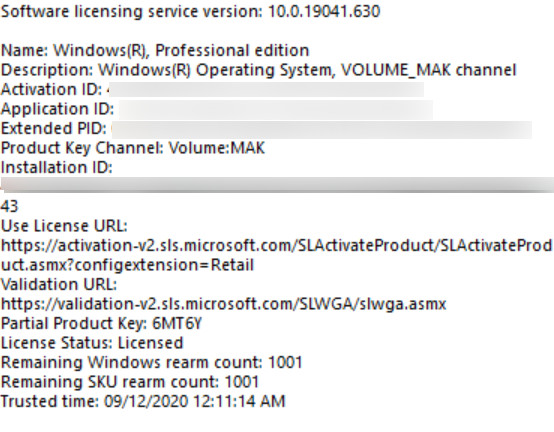This screenshot has height=432, width=554.
Task: Click the trailing '43' of the Installation ID
Action: point(10,206)
